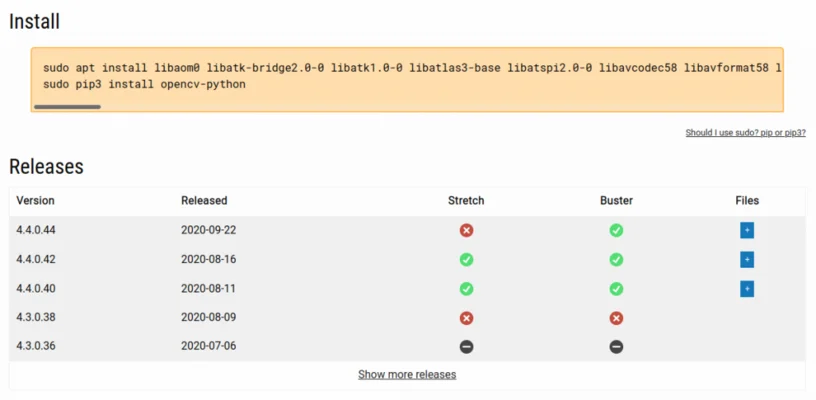816x400 pixels.
Task: Expand files for version 4.4.0.44
Action: (x=747, y=230)
